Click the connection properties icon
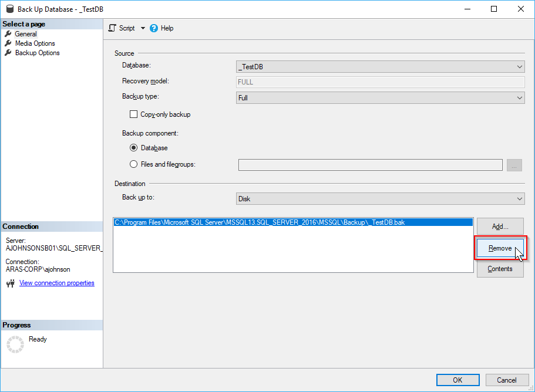This screenshot has width=535, height=392. 10,283
